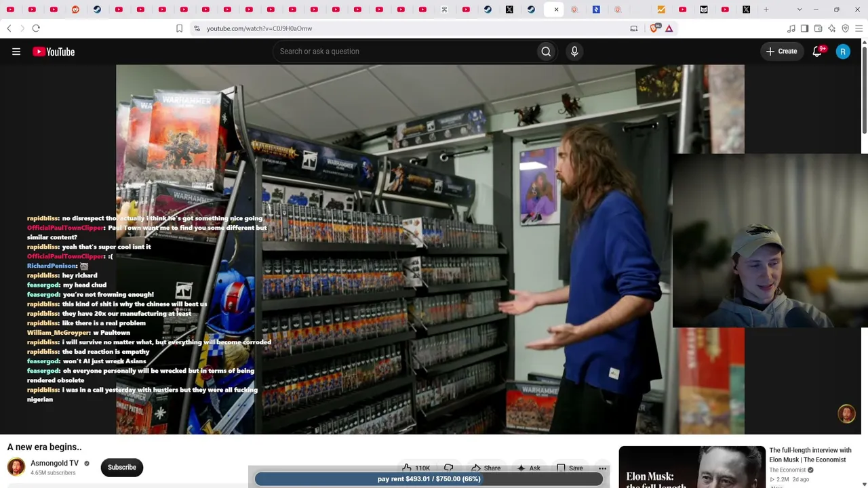Open Asmongold TV channel name link

(x=54, y=464)
